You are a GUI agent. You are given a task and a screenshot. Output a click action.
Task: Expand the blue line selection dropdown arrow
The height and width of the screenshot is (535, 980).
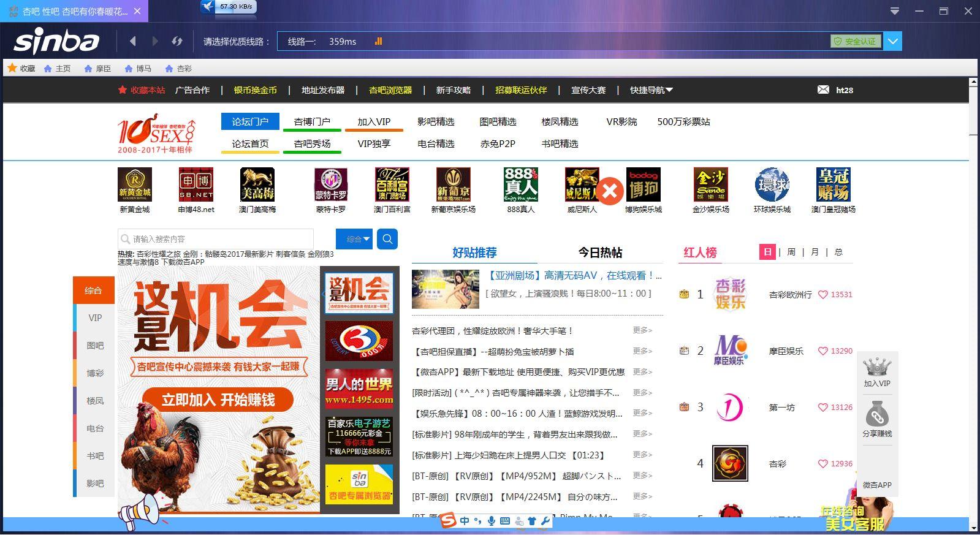coord(893,41)
